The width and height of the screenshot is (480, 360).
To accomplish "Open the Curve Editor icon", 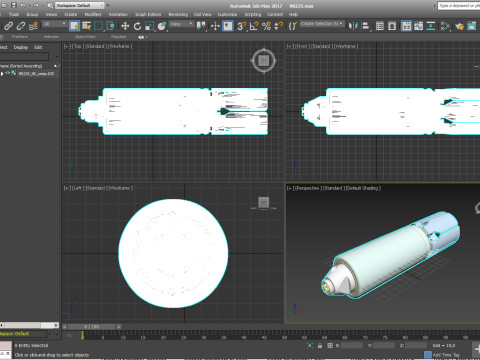I will [x=419, y=26].
